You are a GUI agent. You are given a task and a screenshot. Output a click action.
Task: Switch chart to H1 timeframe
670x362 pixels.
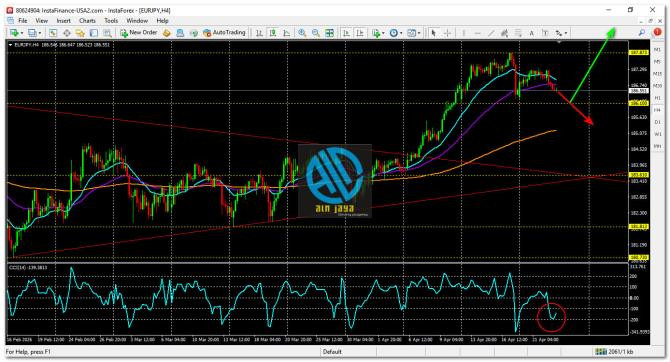coord(657,98)
